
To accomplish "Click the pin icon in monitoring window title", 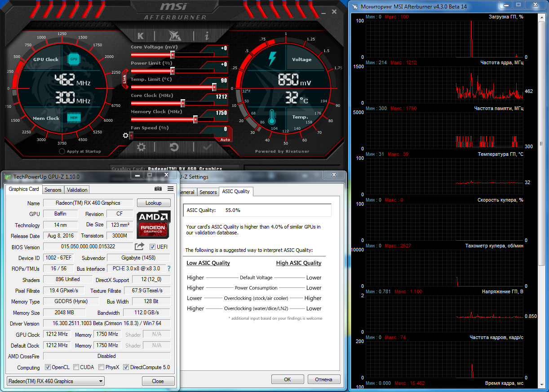I will click(x=355, y=6).
